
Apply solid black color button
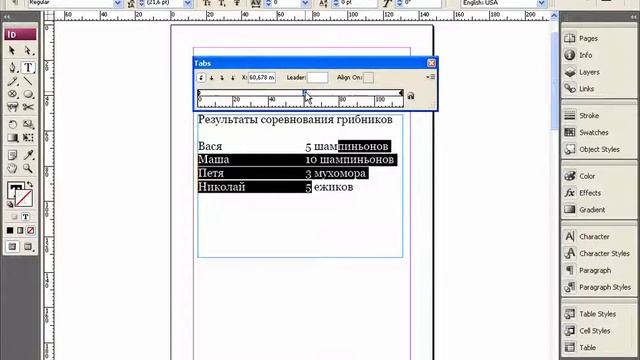[x=10, y=231]
